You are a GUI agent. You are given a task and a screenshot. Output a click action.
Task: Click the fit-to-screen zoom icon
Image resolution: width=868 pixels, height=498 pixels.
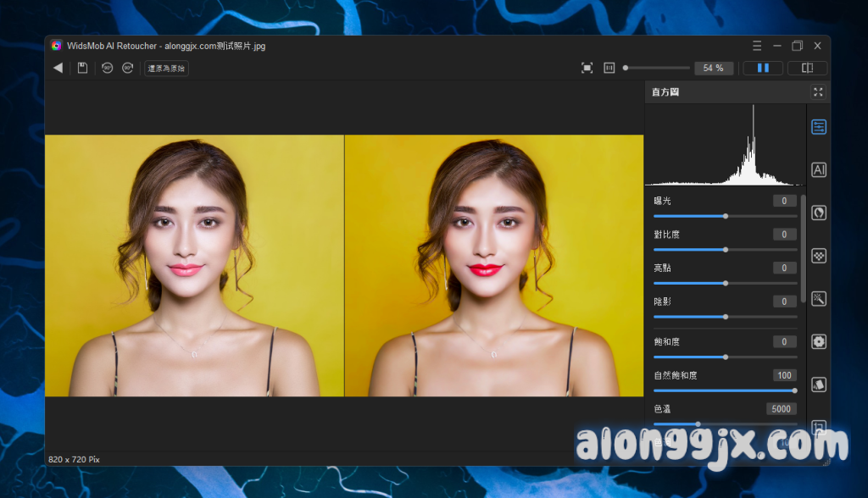[x=587, y=68]
